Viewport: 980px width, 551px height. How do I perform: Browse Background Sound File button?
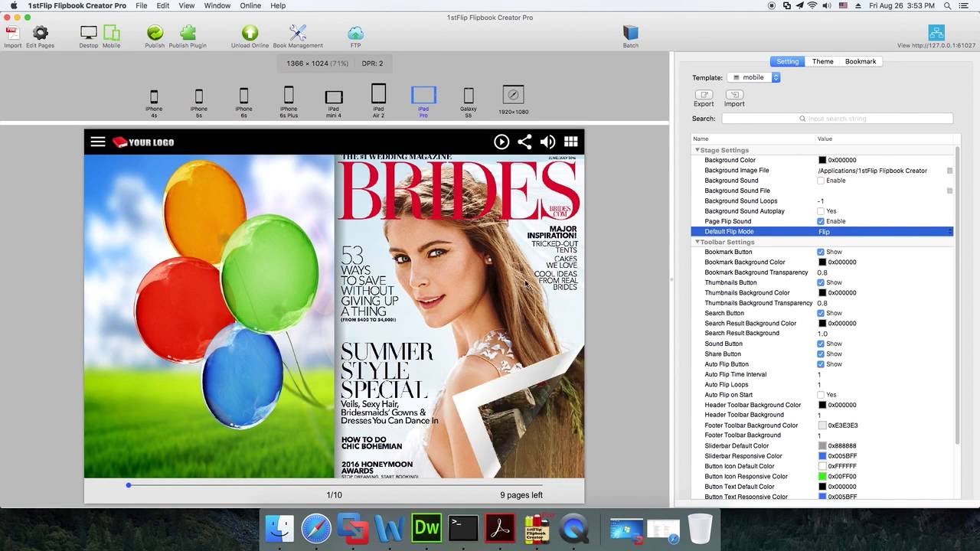(x=950, y=191)
